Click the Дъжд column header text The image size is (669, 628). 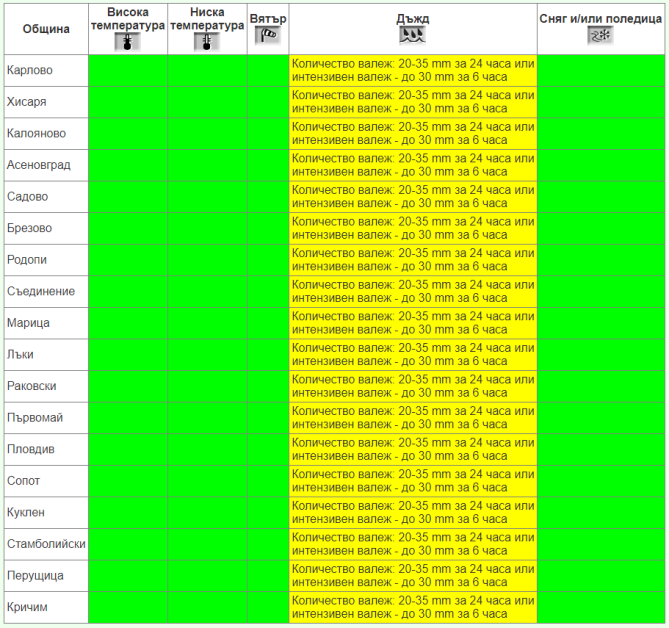coord(412,18)
